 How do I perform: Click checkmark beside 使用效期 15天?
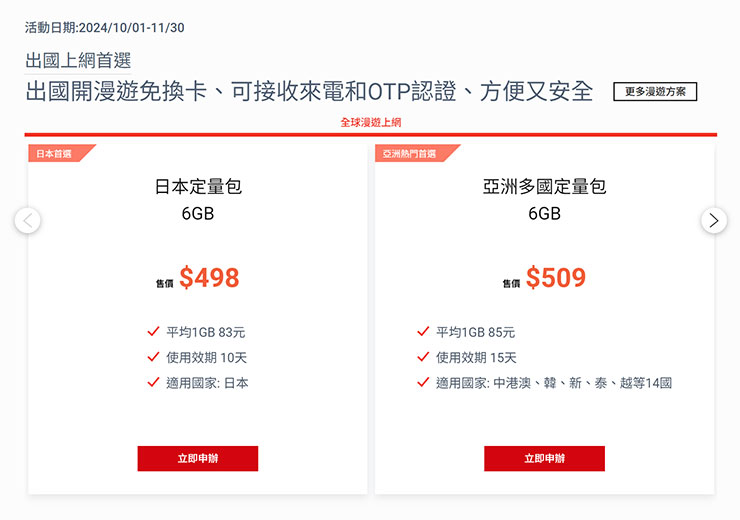tap(423, 357)
